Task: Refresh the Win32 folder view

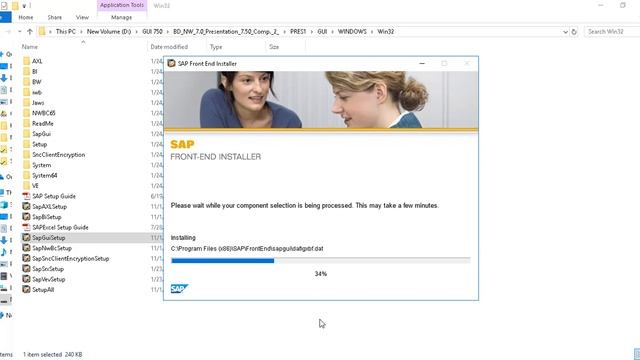Action: [574, 31]
